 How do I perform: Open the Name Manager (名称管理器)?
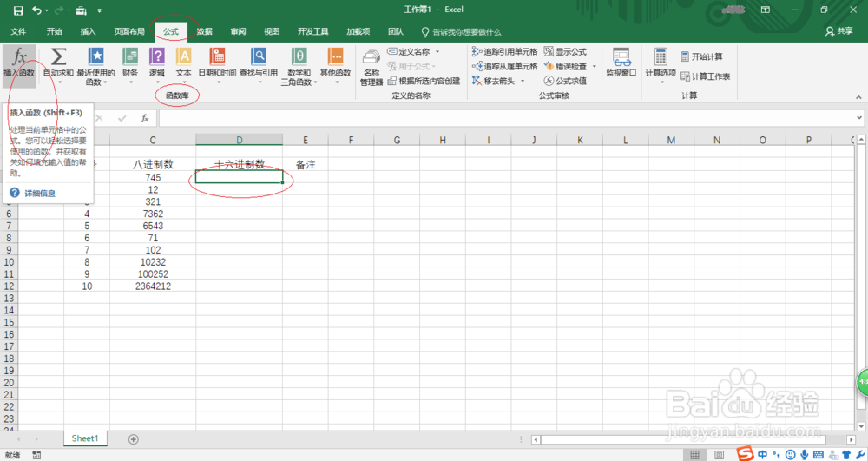coord(372,66)
